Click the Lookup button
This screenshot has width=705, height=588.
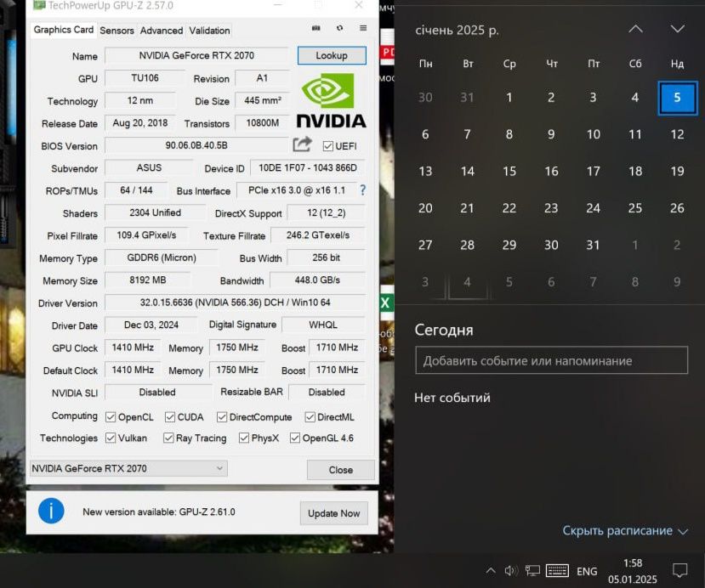tap(332, 55)
